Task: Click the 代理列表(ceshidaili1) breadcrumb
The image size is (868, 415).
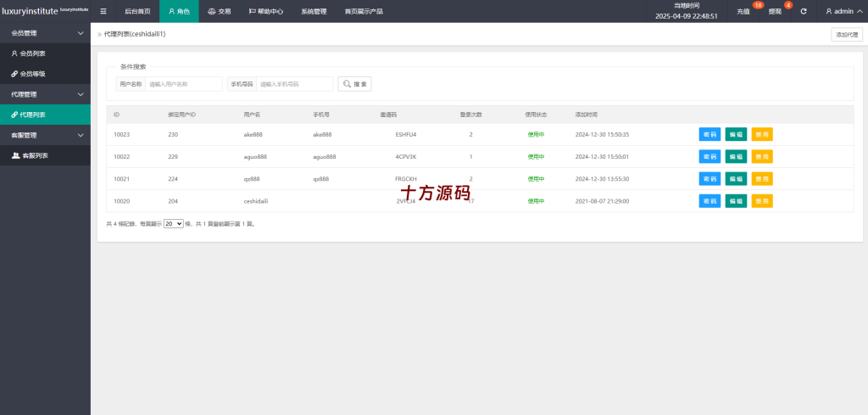Action: coord(135,34)
